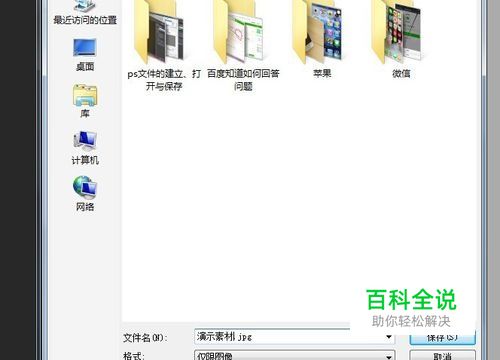500x360 pixels.
Task: Open the Libraries (库) sidebar location
Action: pos(85,101)
